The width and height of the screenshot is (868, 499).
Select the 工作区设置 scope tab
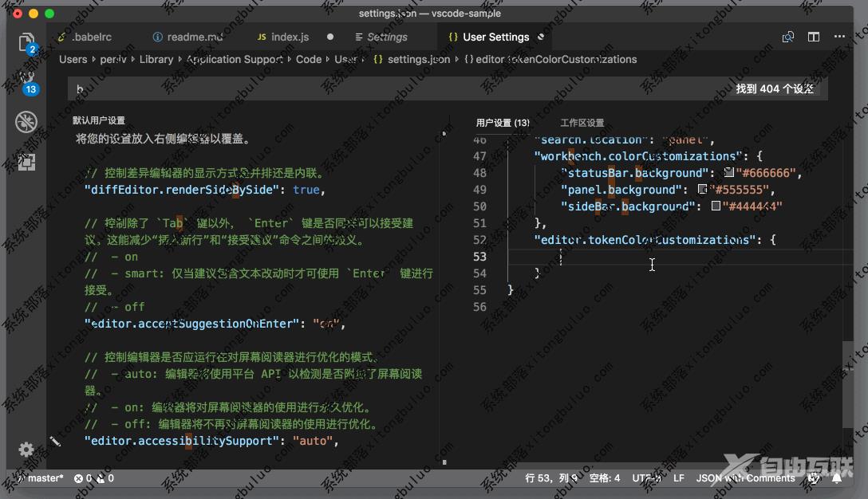[x=582, y=123]
